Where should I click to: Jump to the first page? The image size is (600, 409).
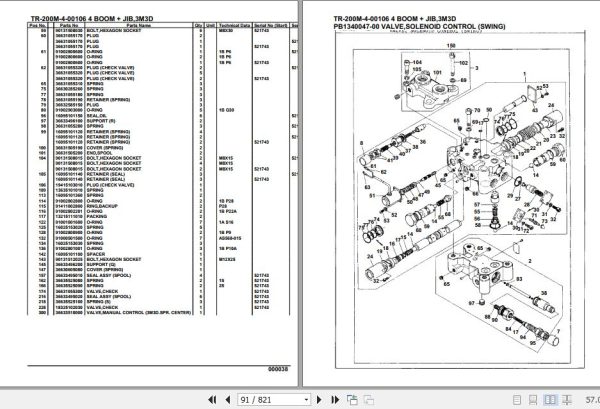212,400
